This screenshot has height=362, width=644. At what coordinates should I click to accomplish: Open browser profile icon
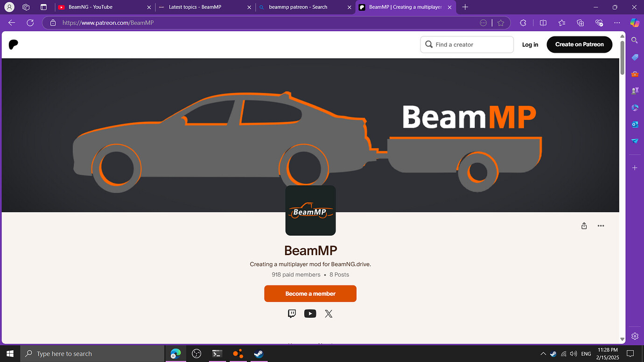click(9, 7)
